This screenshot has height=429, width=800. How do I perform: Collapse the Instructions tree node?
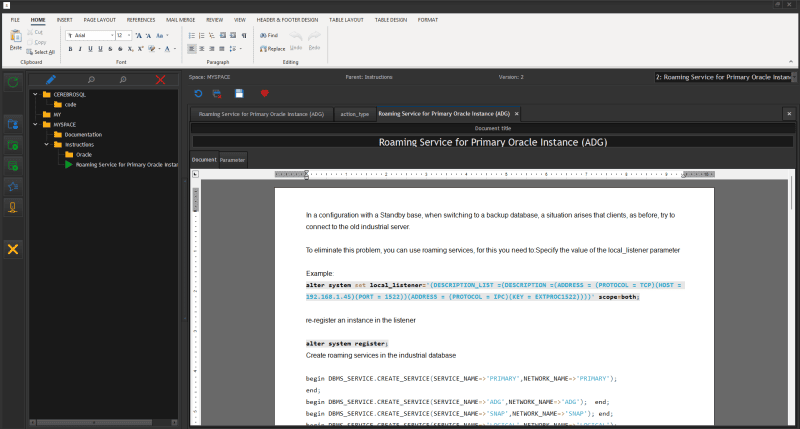(x=46, y=144)
